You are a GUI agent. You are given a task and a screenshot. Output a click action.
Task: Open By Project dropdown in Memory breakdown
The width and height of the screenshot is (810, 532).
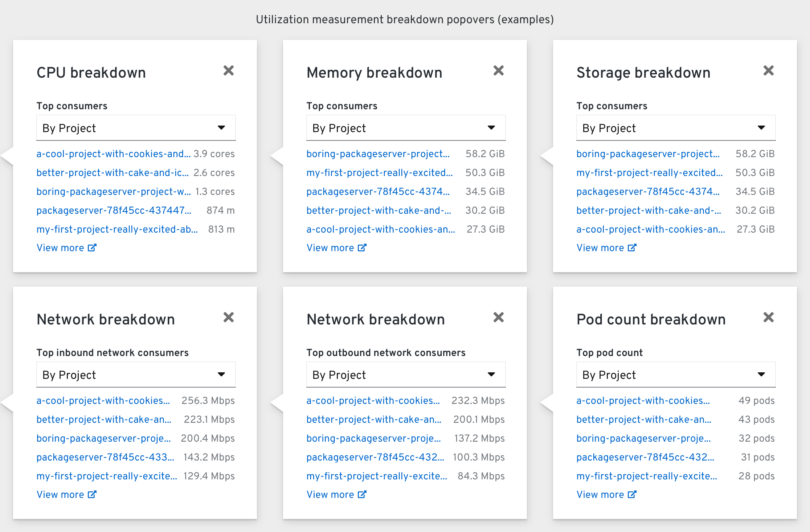tap(406, 128)
